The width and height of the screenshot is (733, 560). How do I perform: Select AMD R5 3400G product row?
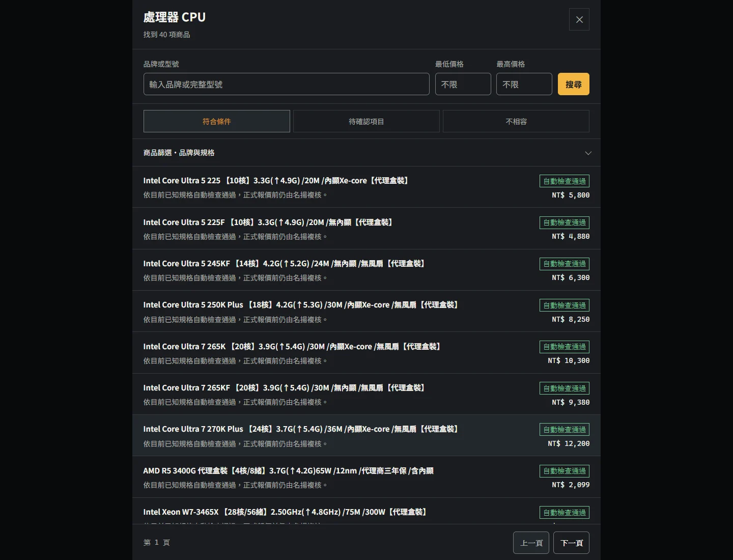coord(366,477)
